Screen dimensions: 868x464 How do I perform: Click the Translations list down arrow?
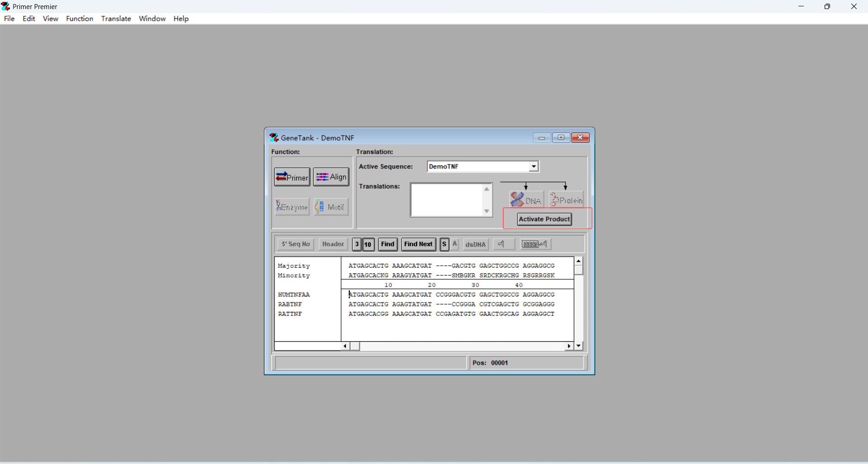[x=487, y=211]
